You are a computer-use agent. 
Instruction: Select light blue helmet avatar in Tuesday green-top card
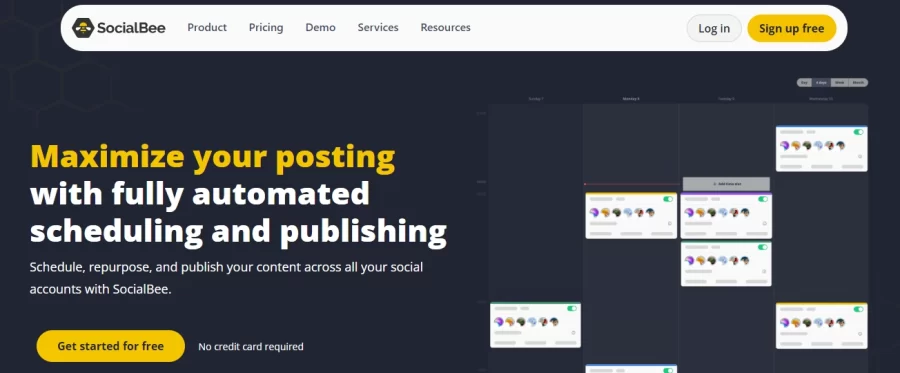(x=723, y=261)
